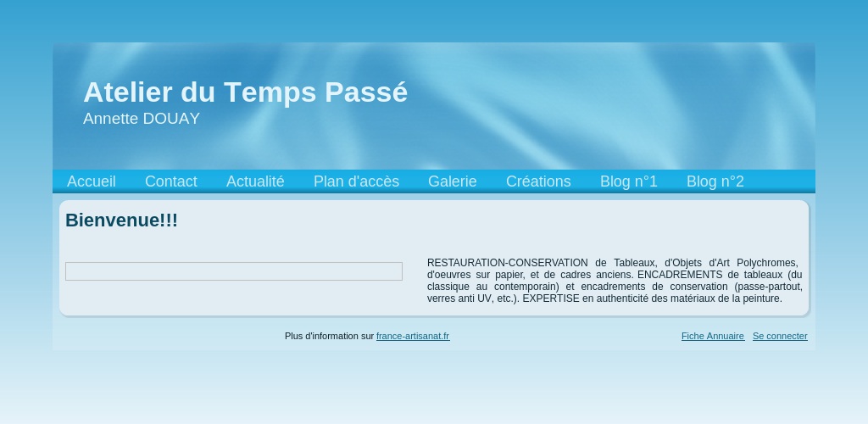Viewport: 868px width, 424px height.
Task: Click the empty bordered box under Bienvenue
Action: click(x=234, y=271)
